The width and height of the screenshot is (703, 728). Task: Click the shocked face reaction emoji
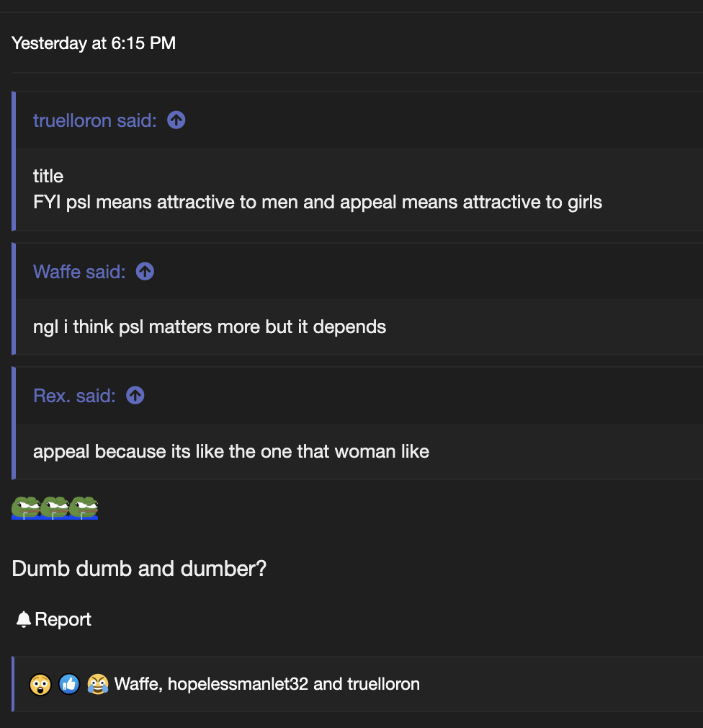pos(40,684)
